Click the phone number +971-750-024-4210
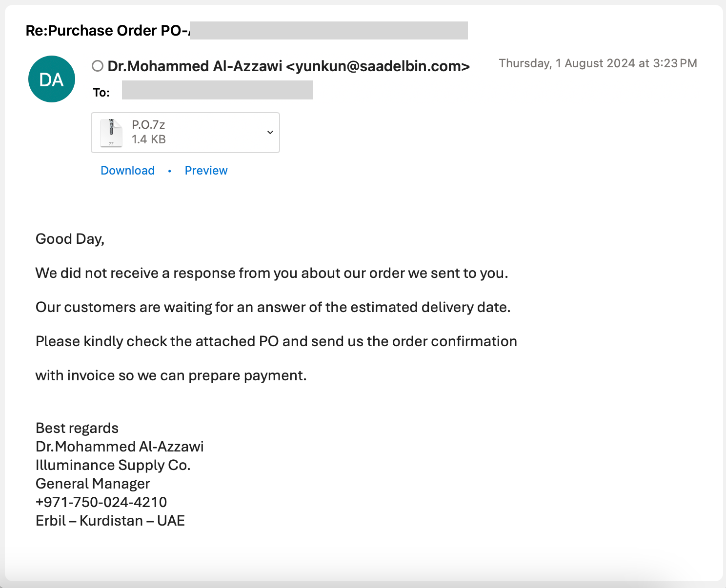 point(101,502)
